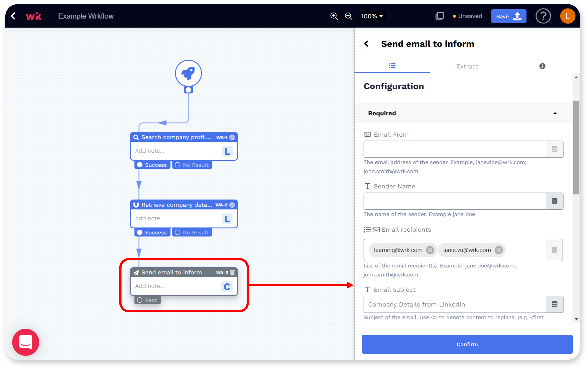Delete the Send email to inform step

[232, 272]
